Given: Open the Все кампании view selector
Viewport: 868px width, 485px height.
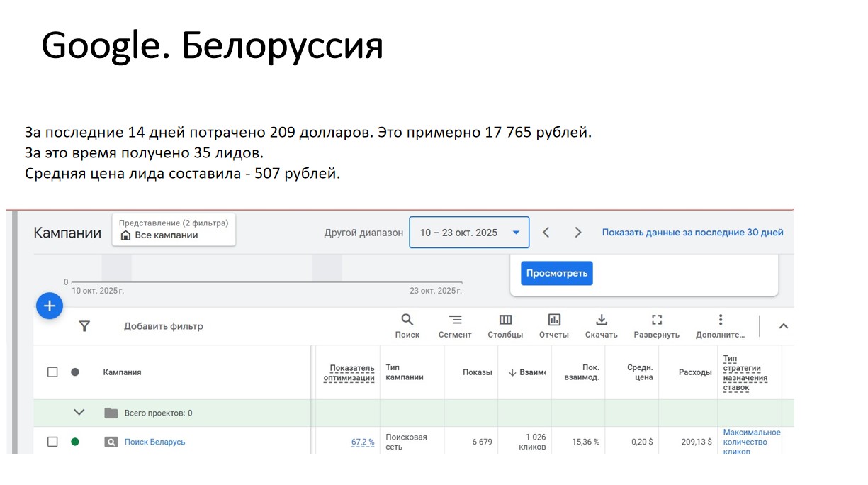Looking at the screenshot, I should [174, 230].
